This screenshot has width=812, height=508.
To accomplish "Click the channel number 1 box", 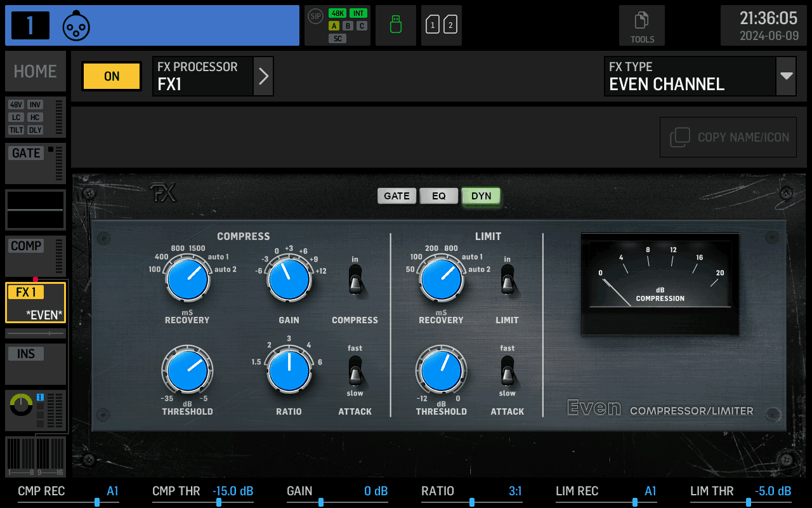I will pyautogui.click(x=30, y=25).
